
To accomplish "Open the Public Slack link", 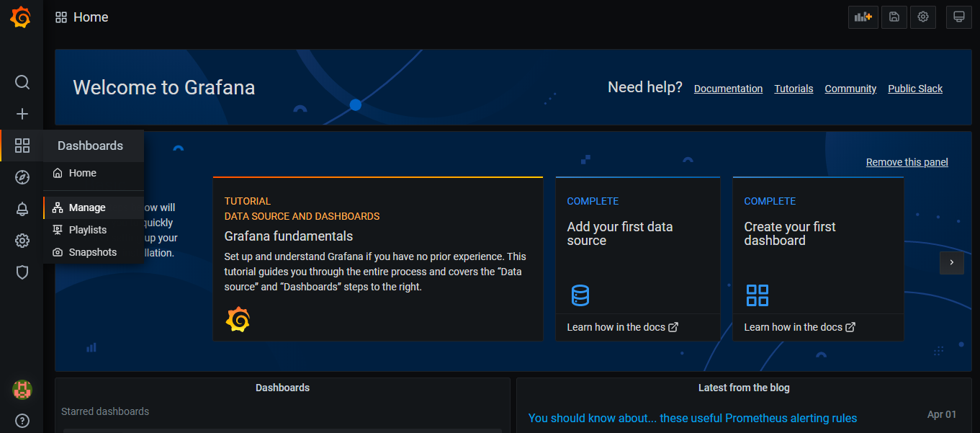I will click(x=915, y=89).
